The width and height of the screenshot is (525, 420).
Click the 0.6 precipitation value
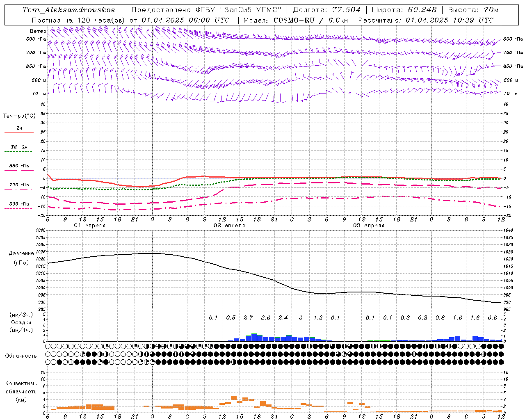pos(493,317)
